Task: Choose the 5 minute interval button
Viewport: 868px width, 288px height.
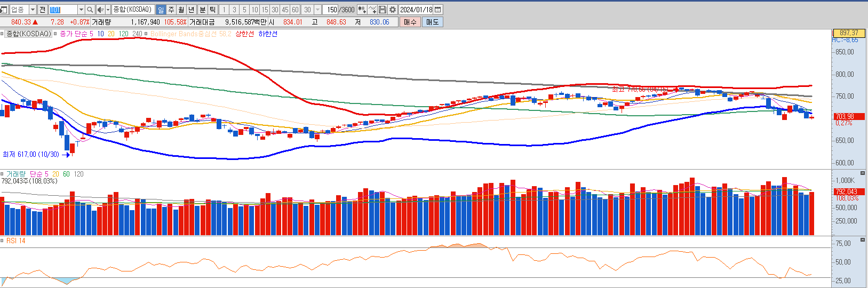Action: tap(244, 10)
